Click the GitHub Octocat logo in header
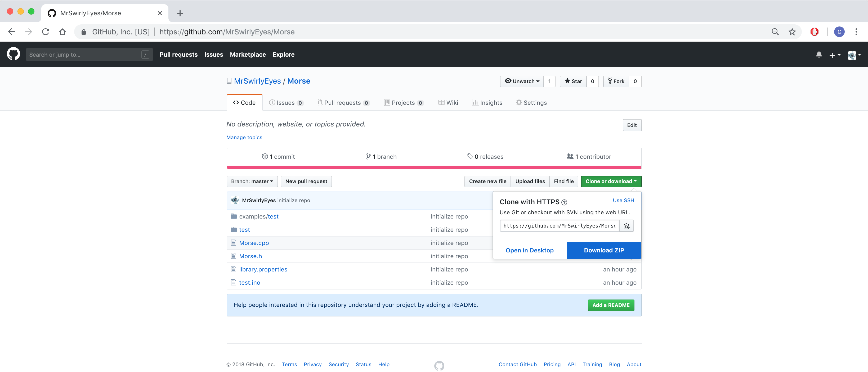The image size is (868, 372). point(14,54)
